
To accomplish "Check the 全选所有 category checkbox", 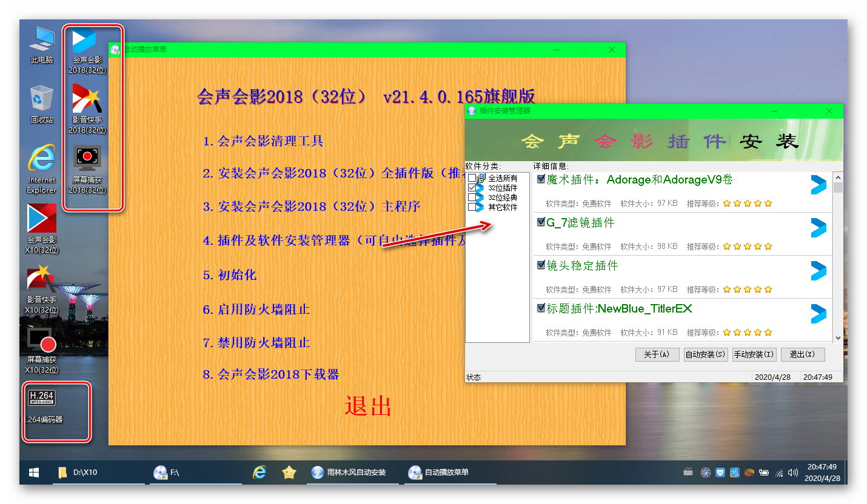I will click(x=472, y=178).
